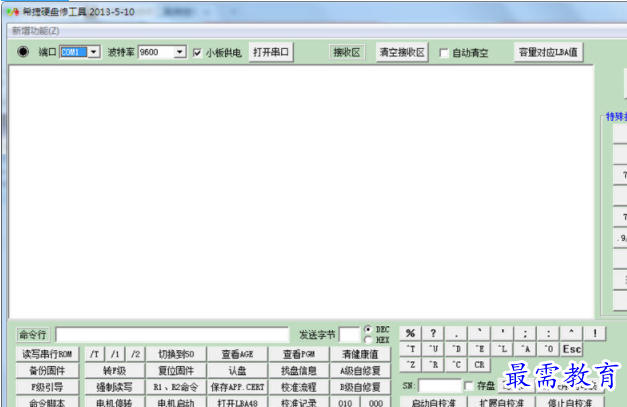Click the SN input field
The width and height of the screenshot is (627, 407).
pyautogui.click(x=439, y=385)
